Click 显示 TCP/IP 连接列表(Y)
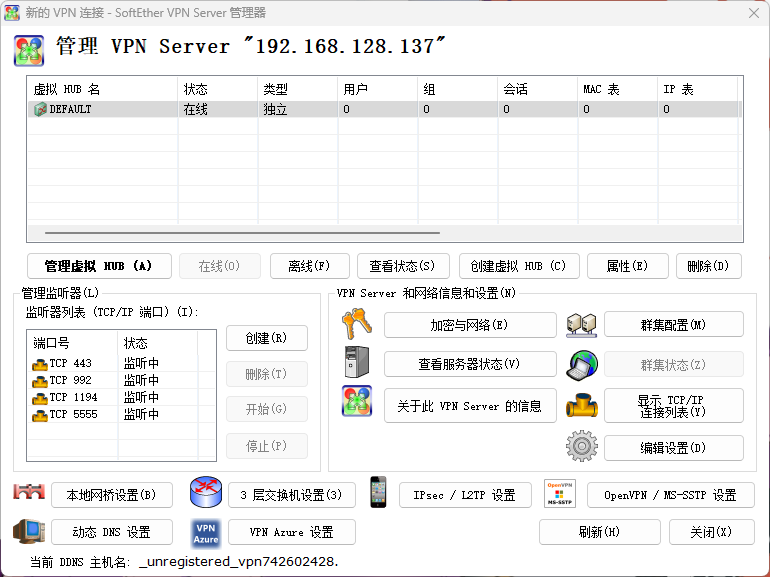 pos(674,406)
